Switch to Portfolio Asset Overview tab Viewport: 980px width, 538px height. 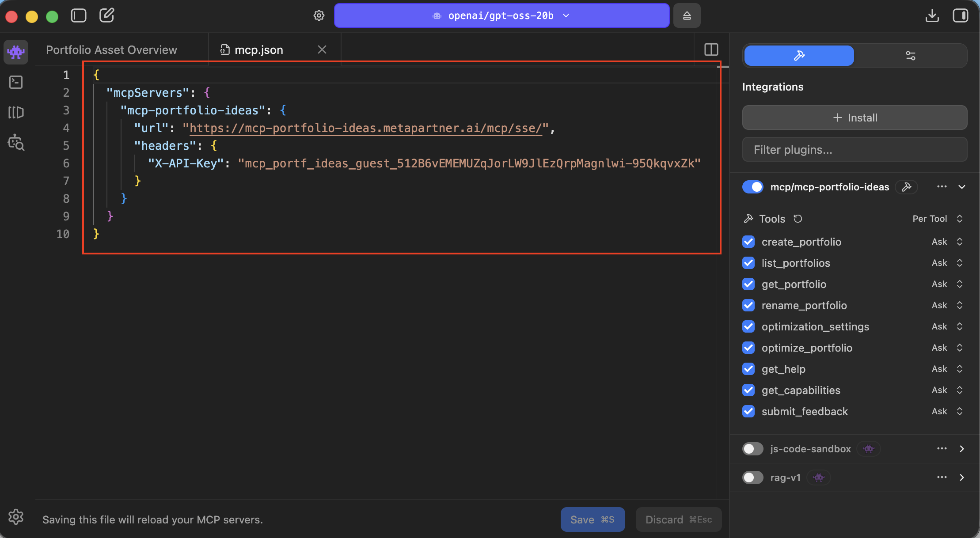coord(112,50)
